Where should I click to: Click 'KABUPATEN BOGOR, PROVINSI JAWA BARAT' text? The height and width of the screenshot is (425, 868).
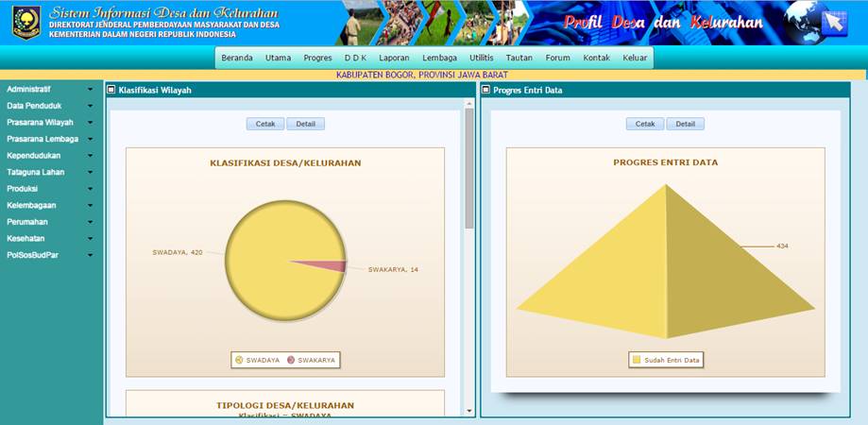pos(422,75)
